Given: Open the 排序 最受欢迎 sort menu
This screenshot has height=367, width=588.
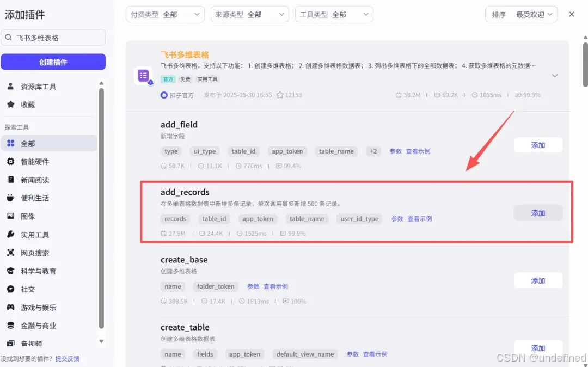Looking at the screenshot, I should [x=520, y=14].
